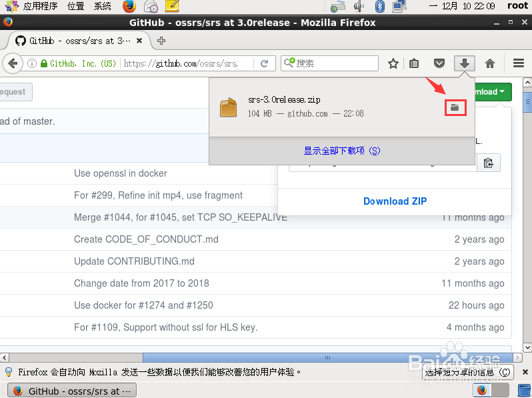
Task: Click the root user label
Action: point(518,6)
